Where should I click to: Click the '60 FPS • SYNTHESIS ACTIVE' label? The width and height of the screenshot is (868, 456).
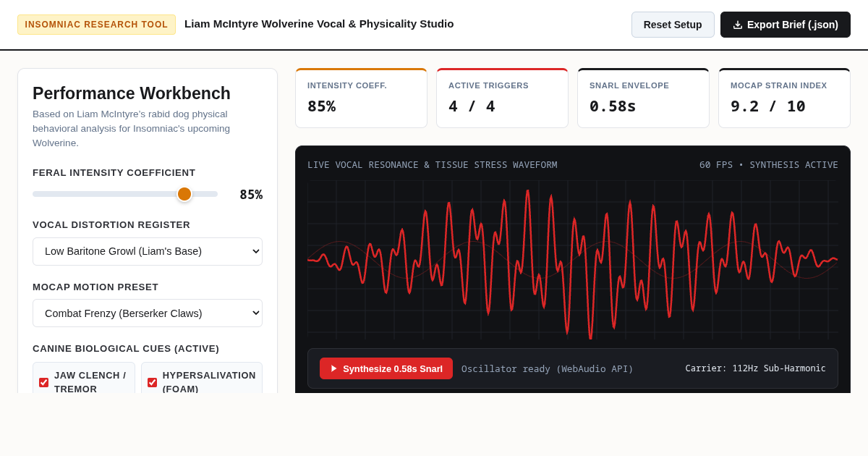coord(769,165)
